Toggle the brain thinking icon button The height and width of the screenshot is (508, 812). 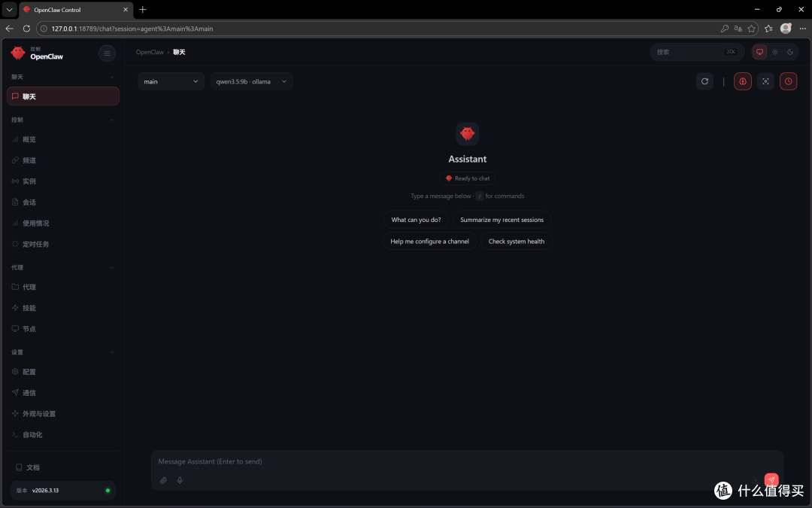743,81
